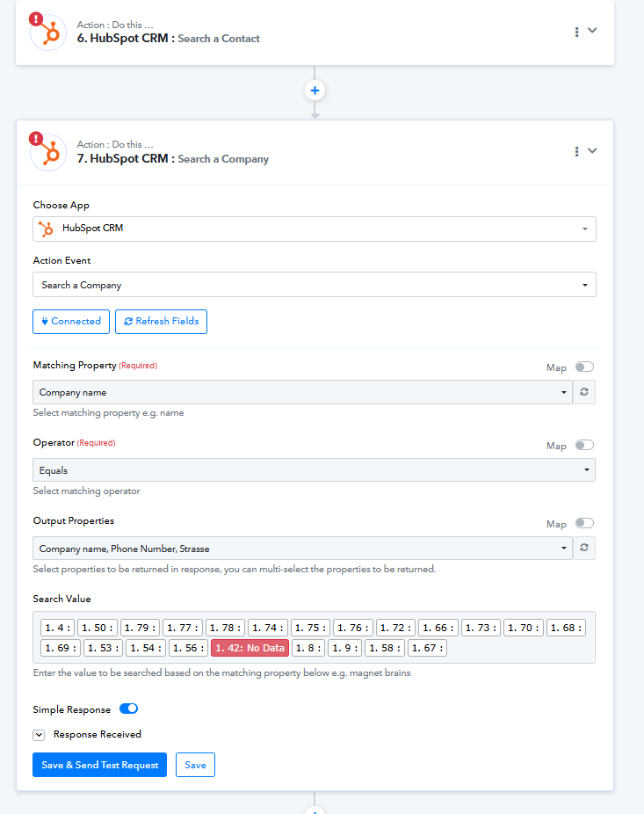Viewport: 644px width, 814px height.
Task: Refresh the Output Properties field options
Action: (x=583, y=549)
